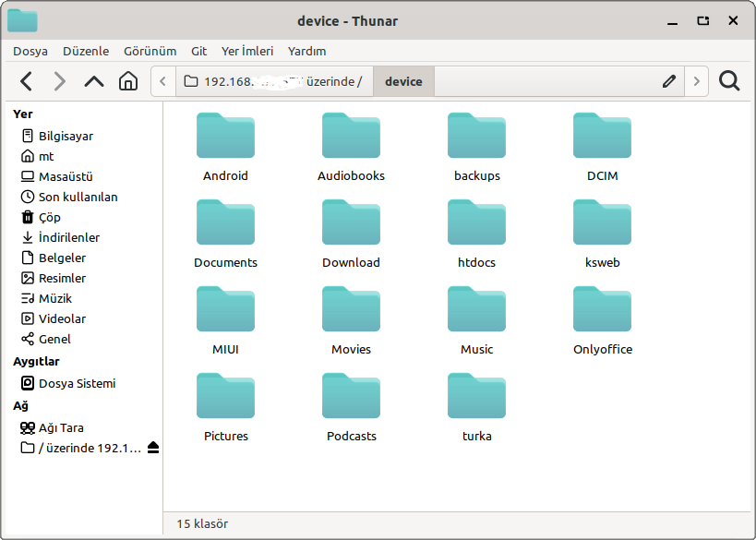756x540 pixels.
Task: Select Dosya Sistemi under Aygıtlar
Action: point(77,383)
